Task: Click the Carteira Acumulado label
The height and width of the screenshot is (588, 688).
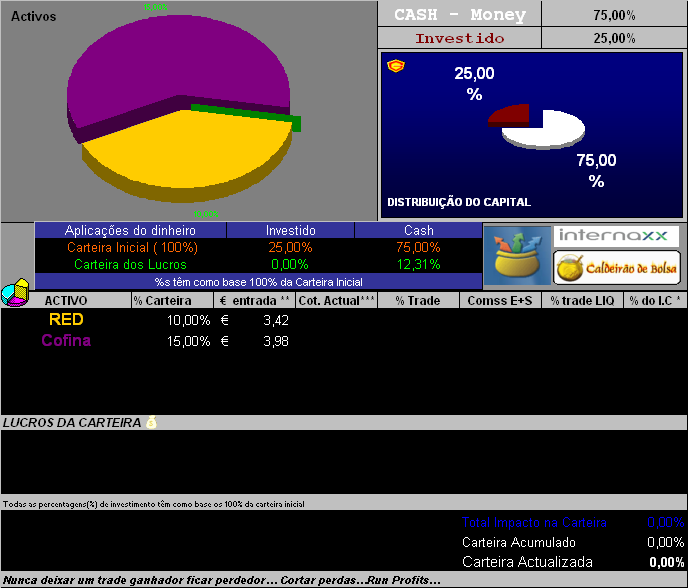Action: tap(519, 542)
